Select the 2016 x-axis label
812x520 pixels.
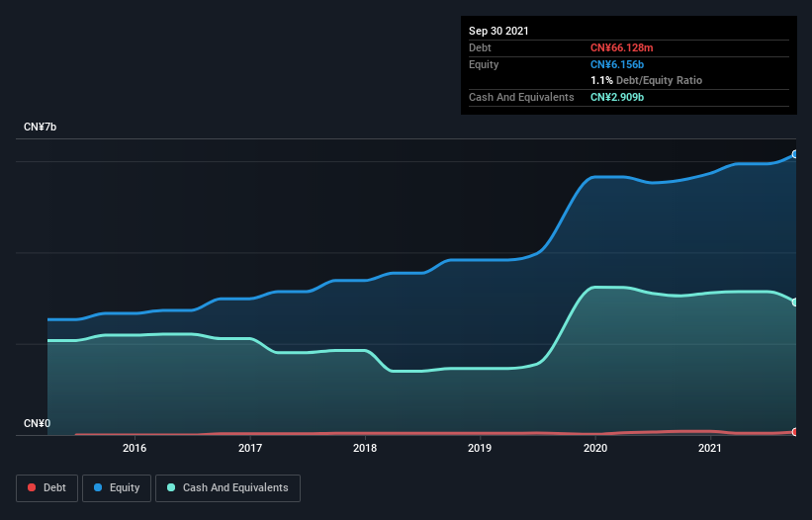tap(135, 448)
